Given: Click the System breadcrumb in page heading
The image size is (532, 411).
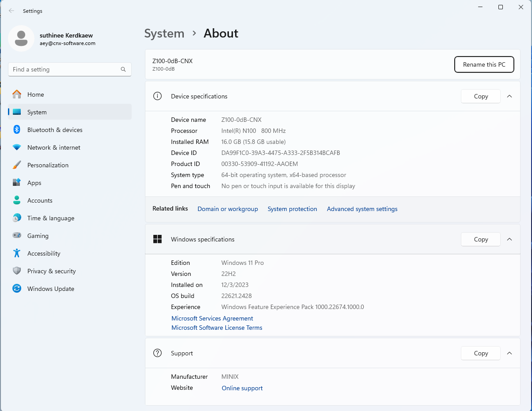Looking at the screenshot, I should pos(164,34).
